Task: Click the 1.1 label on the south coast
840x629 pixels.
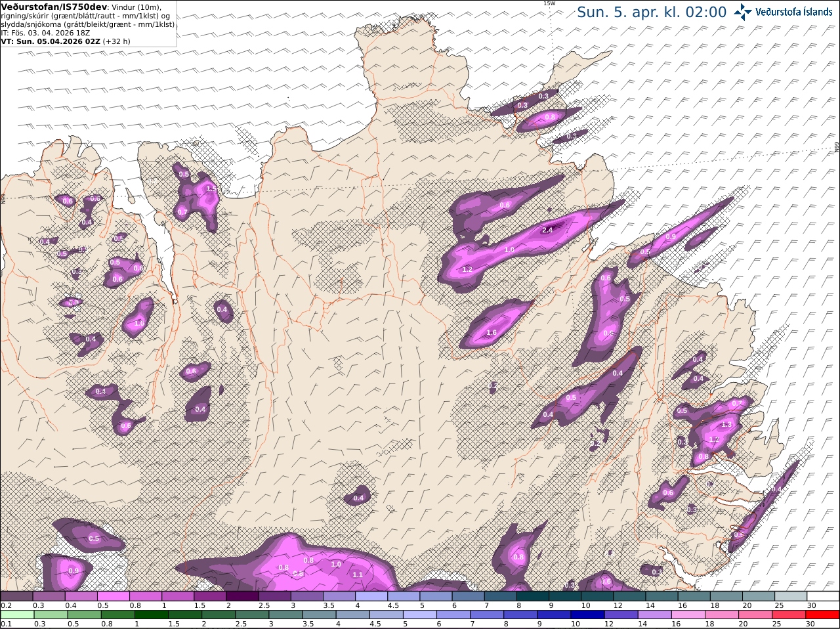Action: coord(358,575)
